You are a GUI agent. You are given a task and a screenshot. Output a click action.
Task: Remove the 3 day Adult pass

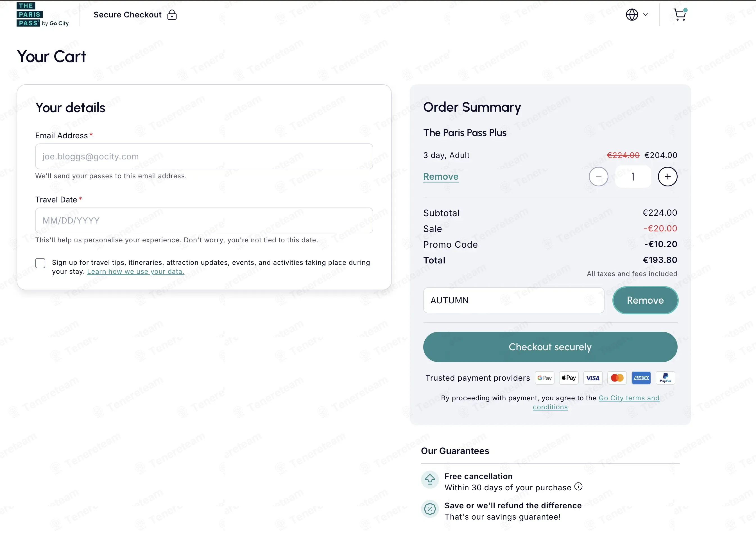point(441,177)
